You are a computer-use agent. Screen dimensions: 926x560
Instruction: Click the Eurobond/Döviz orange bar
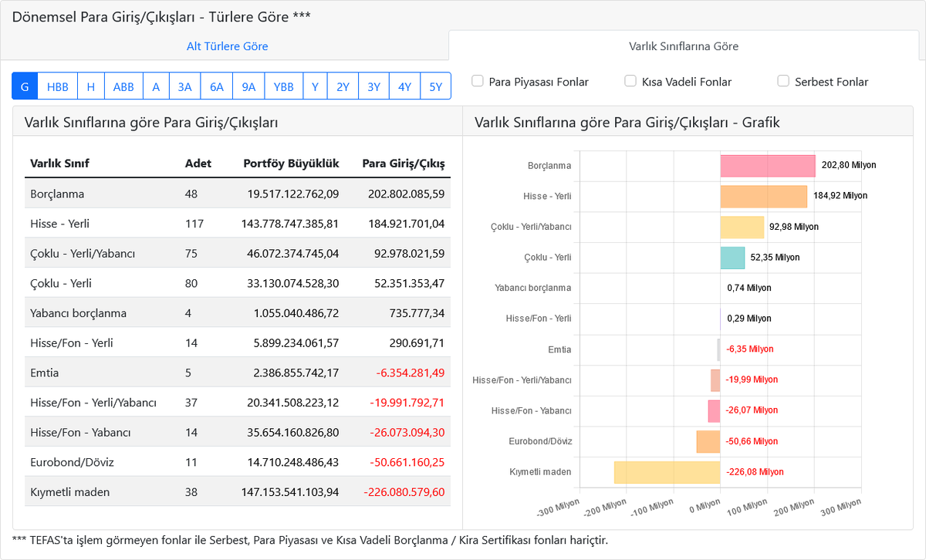(x=708, y=441)
